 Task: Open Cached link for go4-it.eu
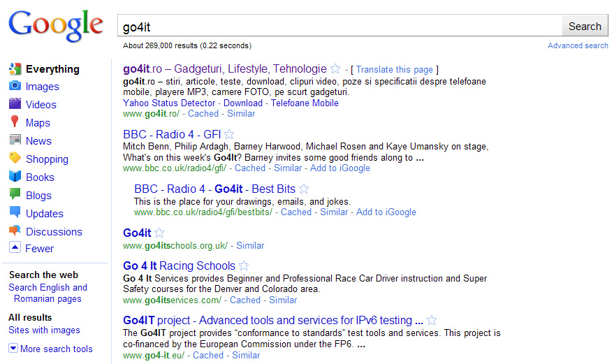point(208,356)
